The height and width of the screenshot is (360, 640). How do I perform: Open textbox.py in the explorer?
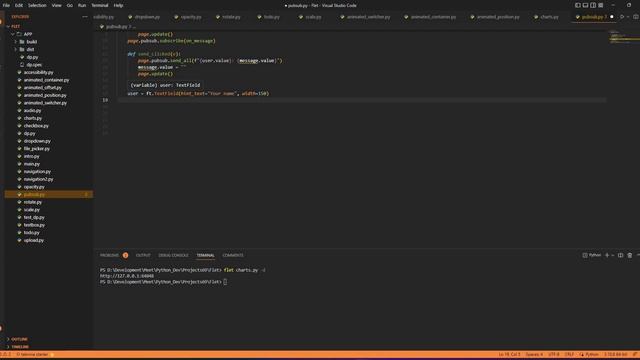[x=34, y=225]
